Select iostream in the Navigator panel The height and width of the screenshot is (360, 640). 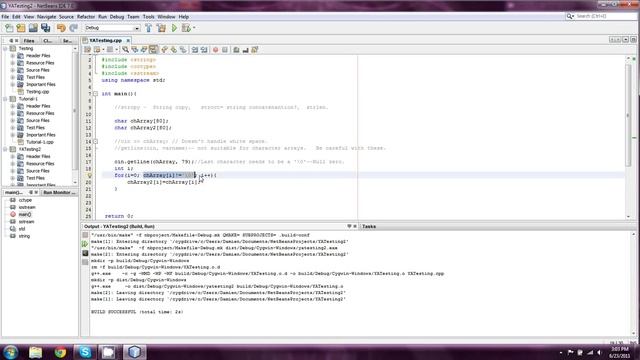coord(27,207)
